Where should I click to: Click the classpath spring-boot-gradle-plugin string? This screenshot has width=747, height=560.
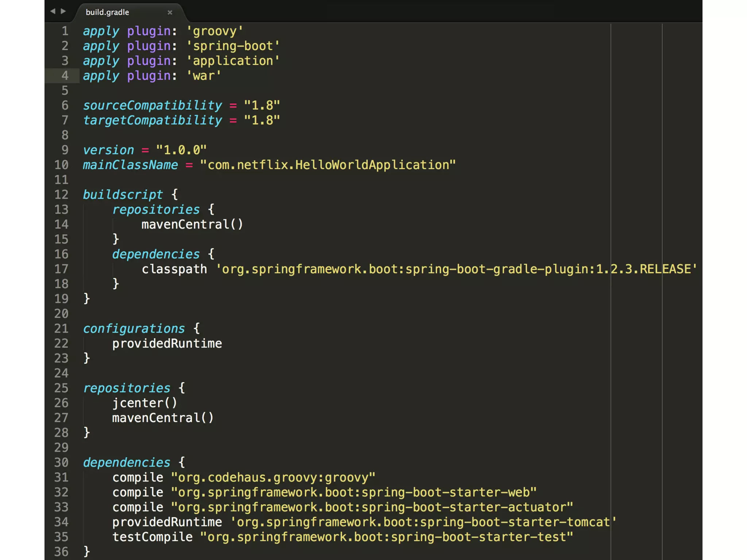[456, 269]
